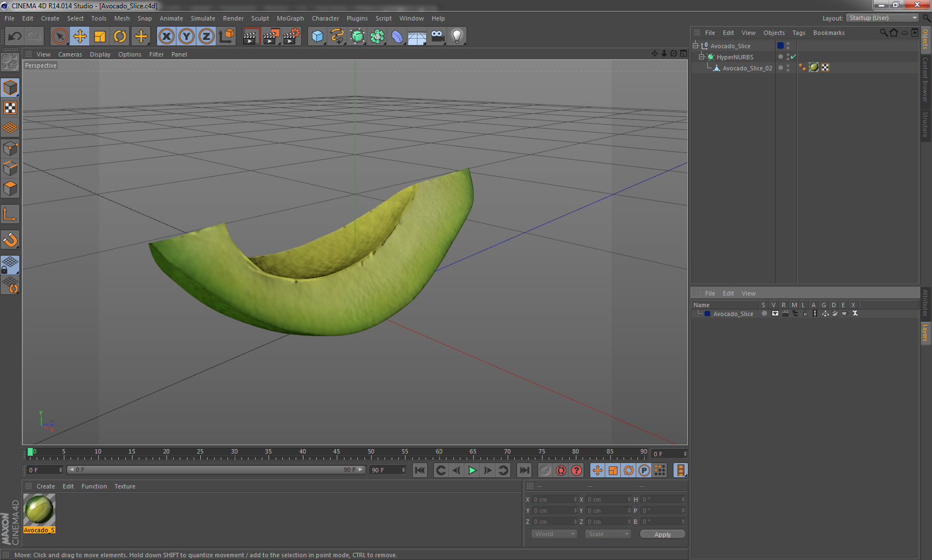932x560 pixels.
Task: Switch to Model mode
Action: [x=10, y=88]
